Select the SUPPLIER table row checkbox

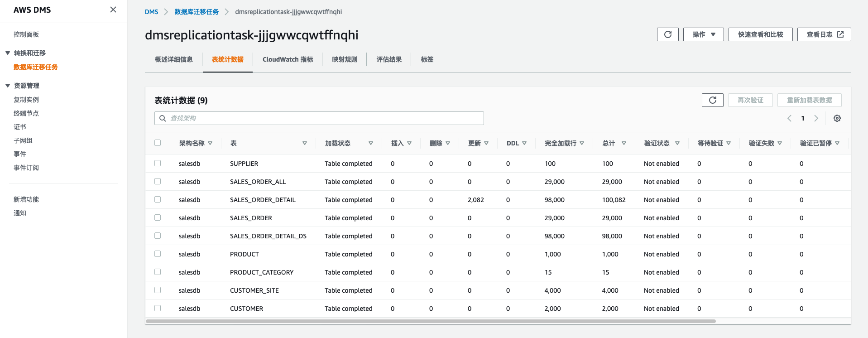click(x=158, y=163)
